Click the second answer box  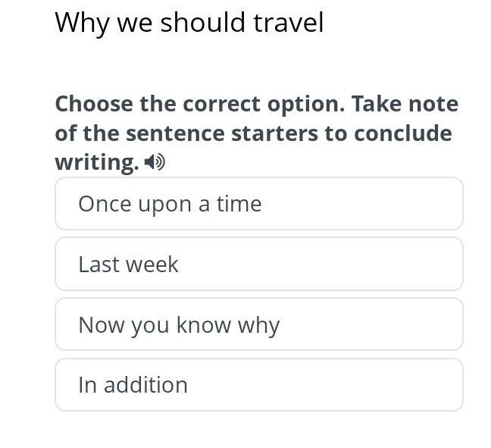pos(258,264)
